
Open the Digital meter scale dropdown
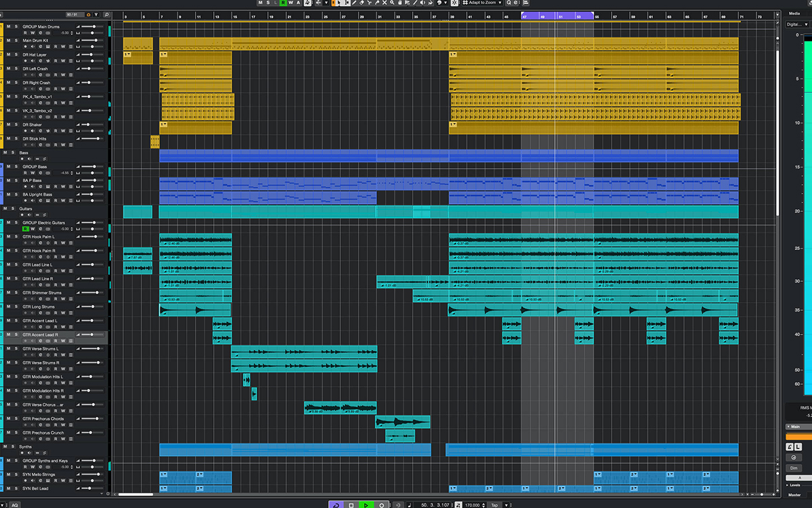798,24
